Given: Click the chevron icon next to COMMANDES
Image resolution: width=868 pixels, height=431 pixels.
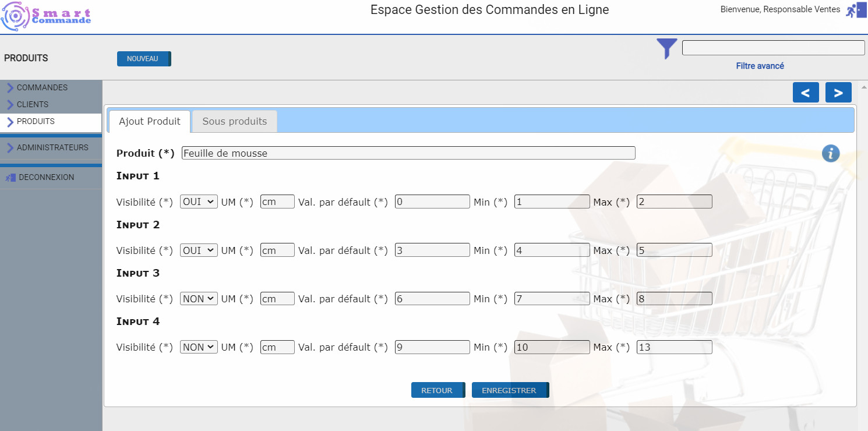Looking at the screenshot, I should point(10,88).
